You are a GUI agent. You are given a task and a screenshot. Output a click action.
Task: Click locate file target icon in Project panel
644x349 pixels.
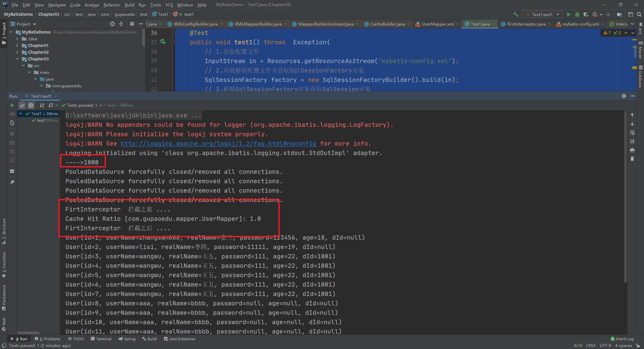(112, 24)
